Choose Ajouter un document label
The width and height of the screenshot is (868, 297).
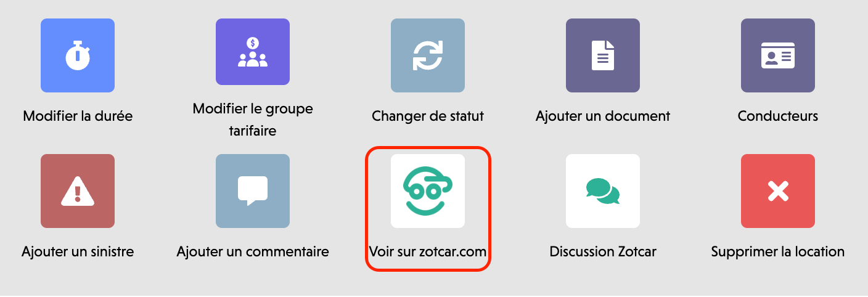[x=603, y=116]
